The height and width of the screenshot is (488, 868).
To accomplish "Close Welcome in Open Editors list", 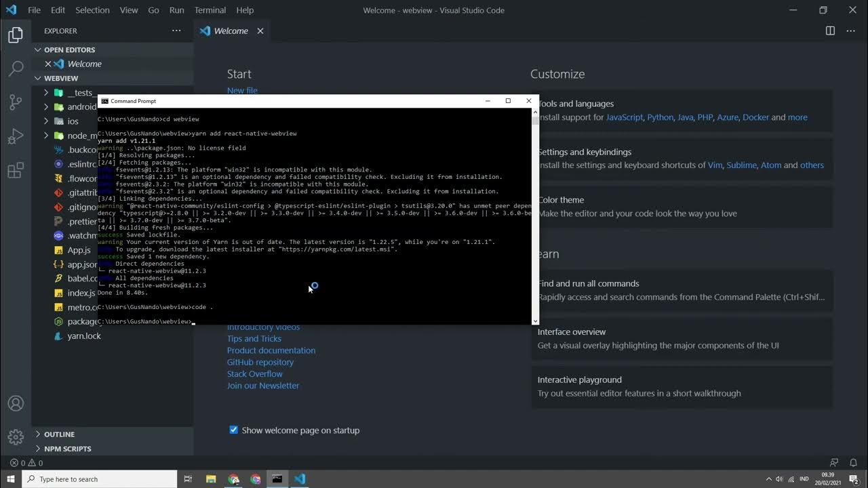I will pos(48,64).
